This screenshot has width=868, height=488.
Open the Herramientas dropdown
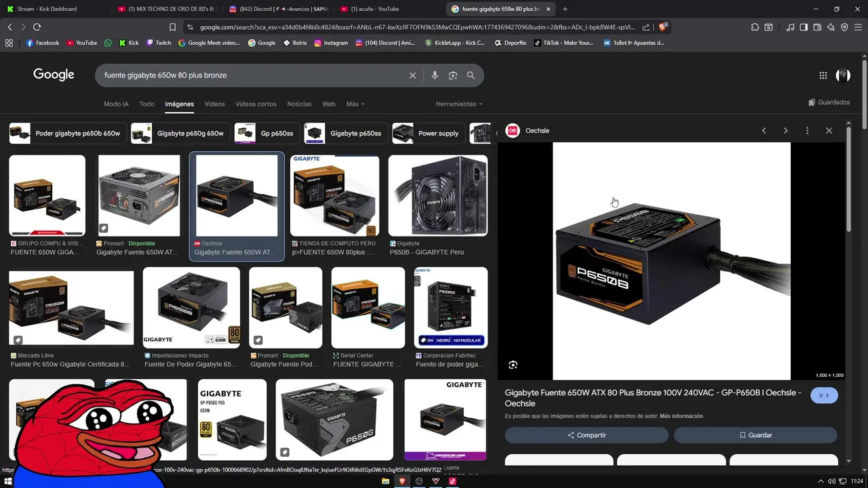pyautogui.click(x=459, y=104)
